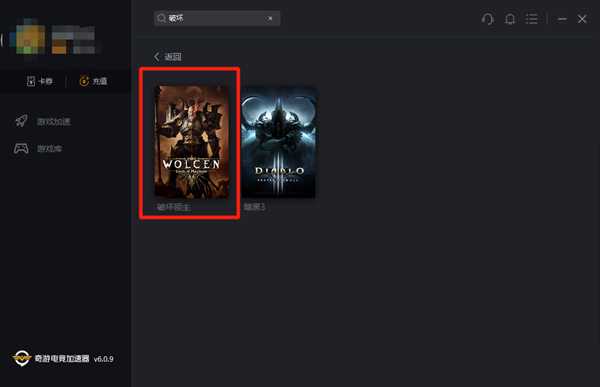Screen dimensions: 600x387
Task: Click into the search input field
Action: 217,18
